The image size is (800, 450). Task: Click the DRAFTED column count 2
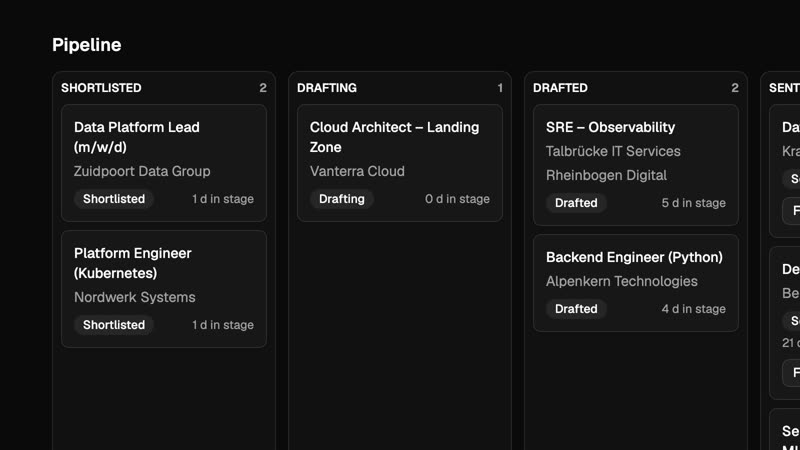coord(735,88)
